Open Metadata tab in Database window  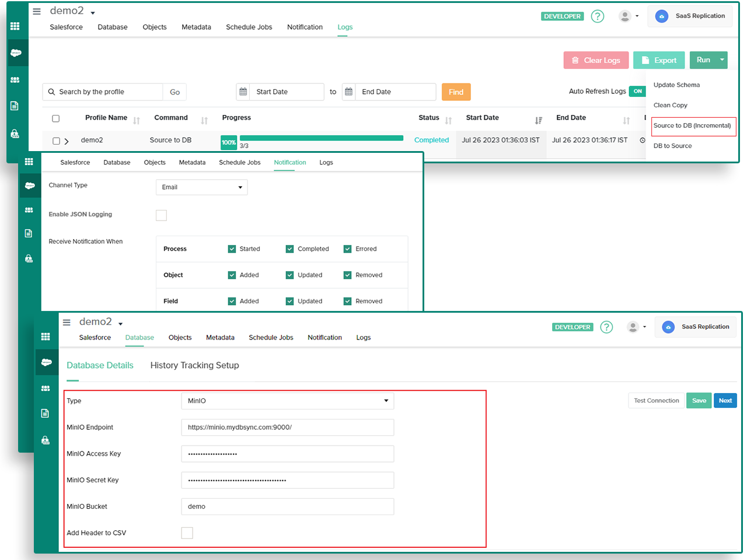(x=220, y=338)
